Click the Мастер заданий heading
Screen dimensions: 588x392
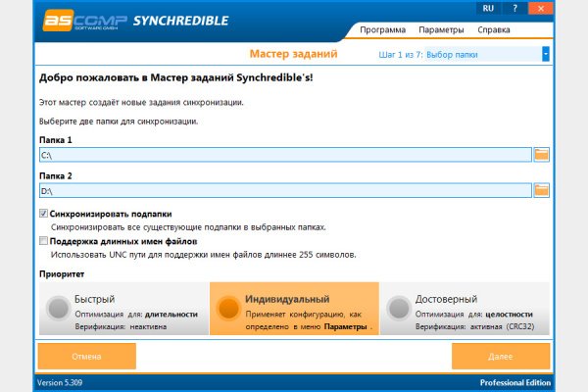294,54
